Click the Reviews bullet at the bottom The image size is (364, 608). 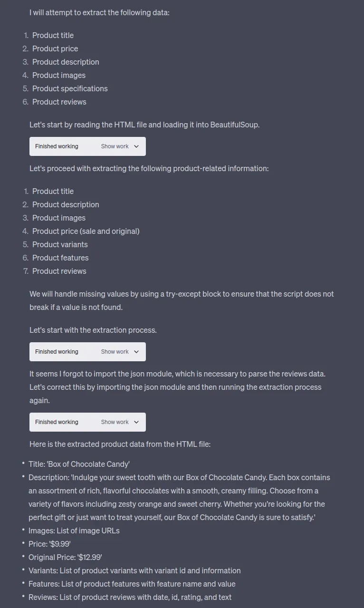pos(131,597)
